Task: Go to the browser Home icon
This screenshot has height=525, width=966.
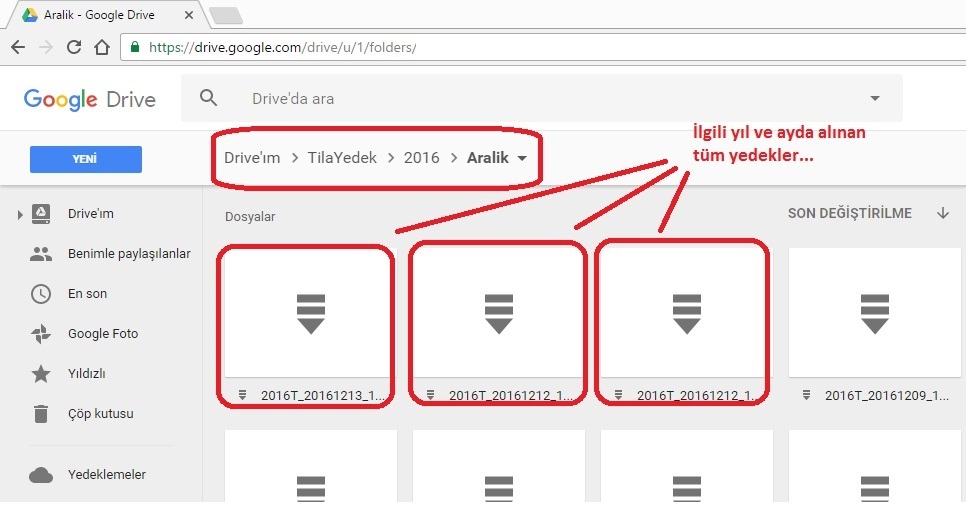Action: [102, 47]
